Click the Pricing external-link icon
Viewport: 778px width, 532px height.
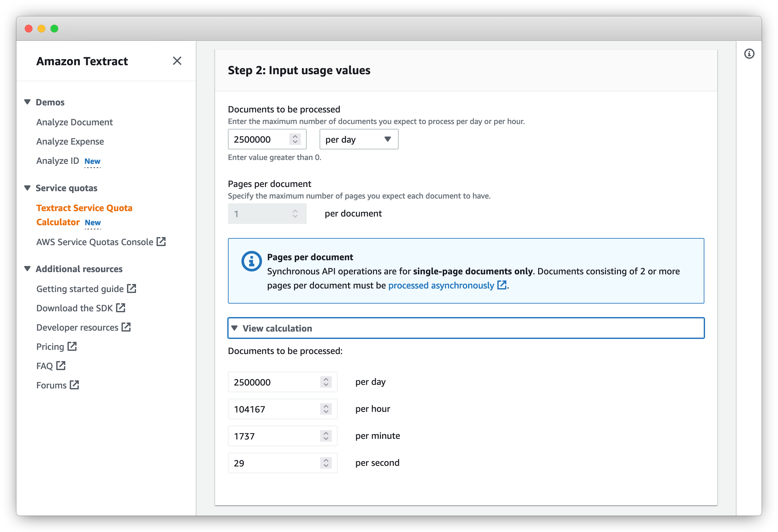pos(72,346)
